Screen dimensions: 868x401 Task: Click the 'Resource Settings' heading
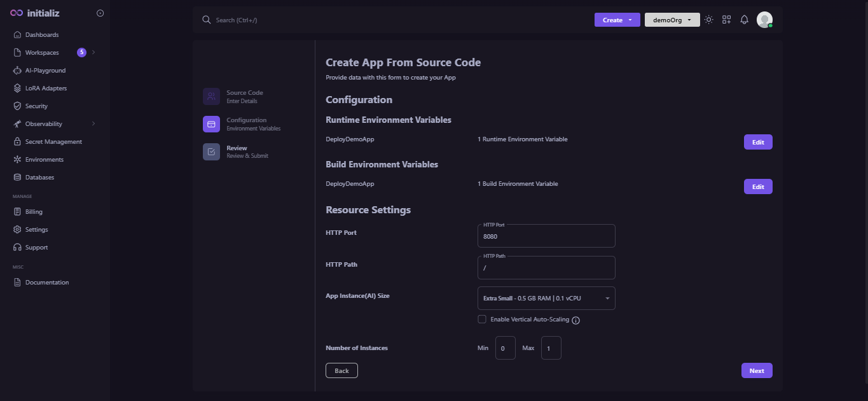point(368,210)
